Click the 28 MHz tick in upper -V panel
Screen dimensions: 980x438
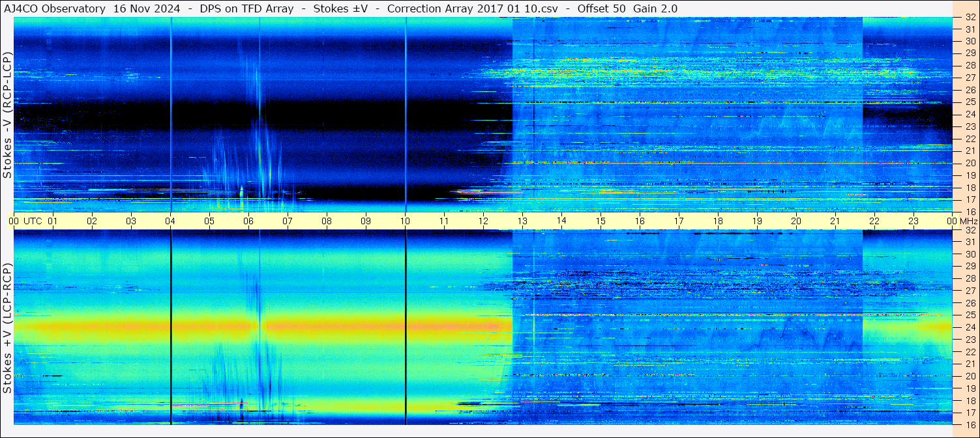(x=970, y=65)
